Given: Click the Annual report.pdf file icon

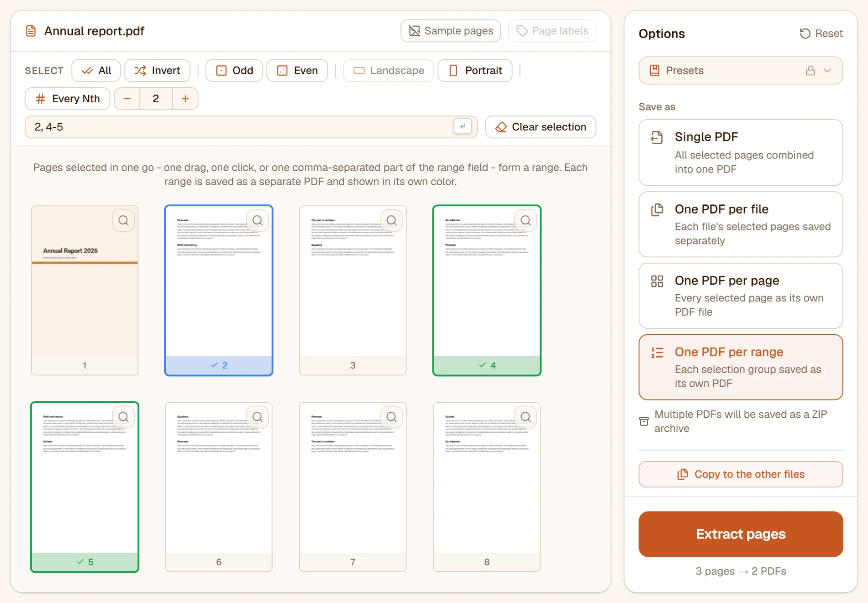Looking at the screenshot, I should click(x=31, y=31).
